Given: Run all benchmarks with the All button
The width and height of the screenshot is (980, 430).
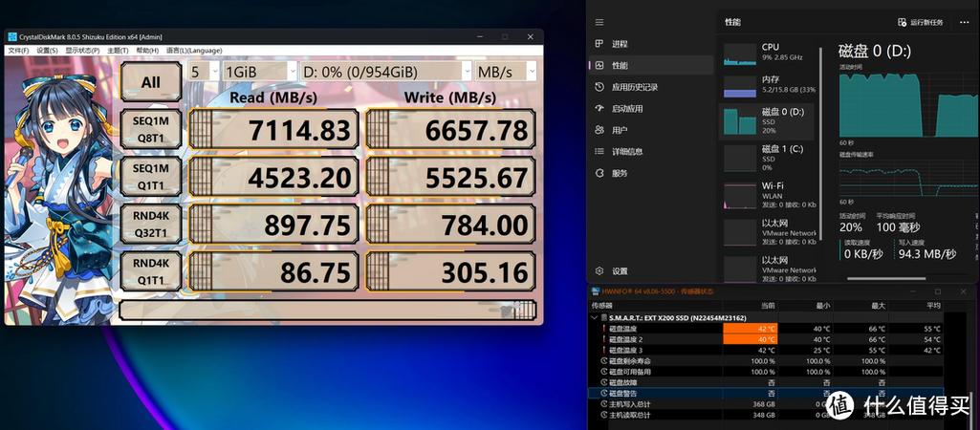Looking at the screenshot, I should click(151, 82).
